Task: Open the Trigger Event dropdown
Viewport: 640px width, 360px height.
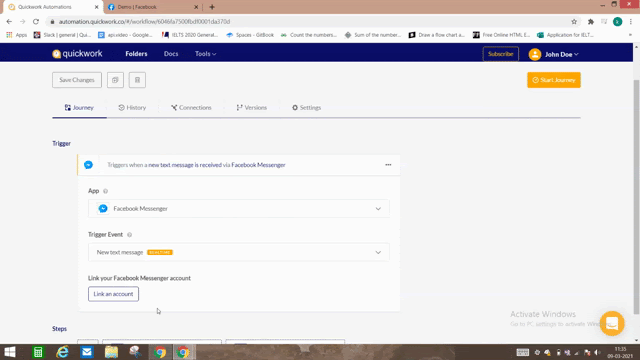Action: [x=239, y=252]
